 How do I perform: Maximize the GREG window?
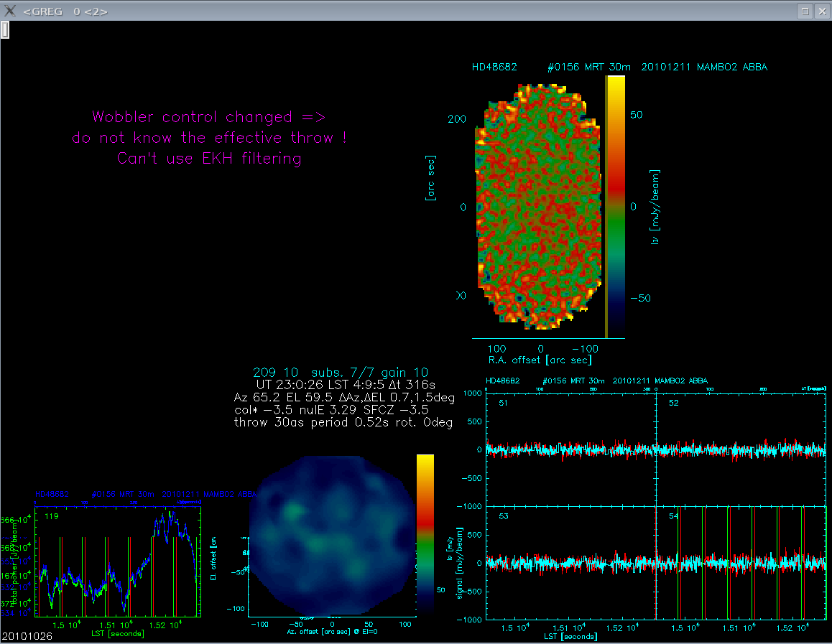805,11
